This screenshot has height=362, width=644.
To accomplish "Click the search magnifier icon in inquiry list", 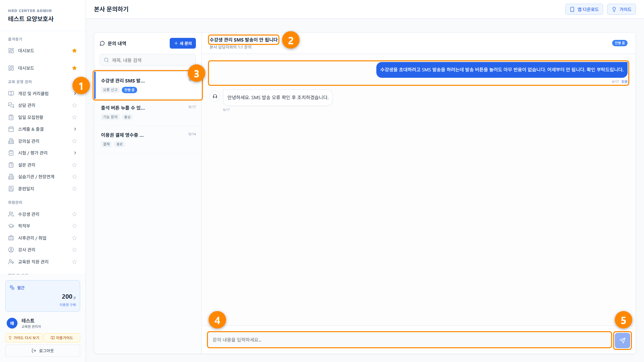I will 106,60.
